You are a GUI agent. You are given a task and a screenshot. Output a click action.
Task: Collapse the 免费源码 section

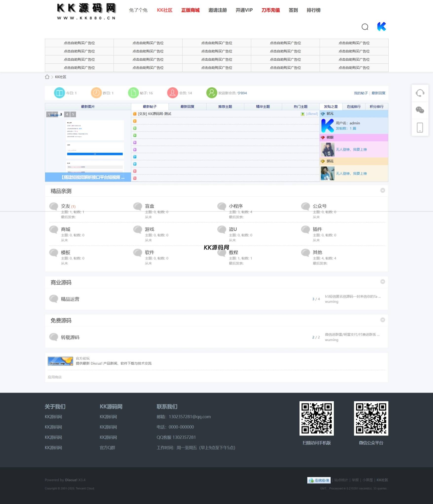pyautogui.click(x=382, y=320)
